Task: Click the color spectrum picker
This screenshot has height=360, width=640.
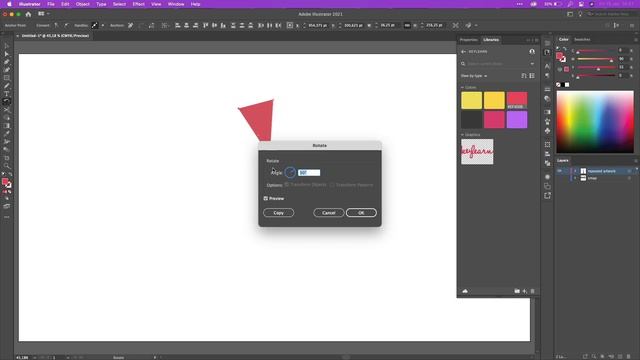Action: [x=595, y=122]
